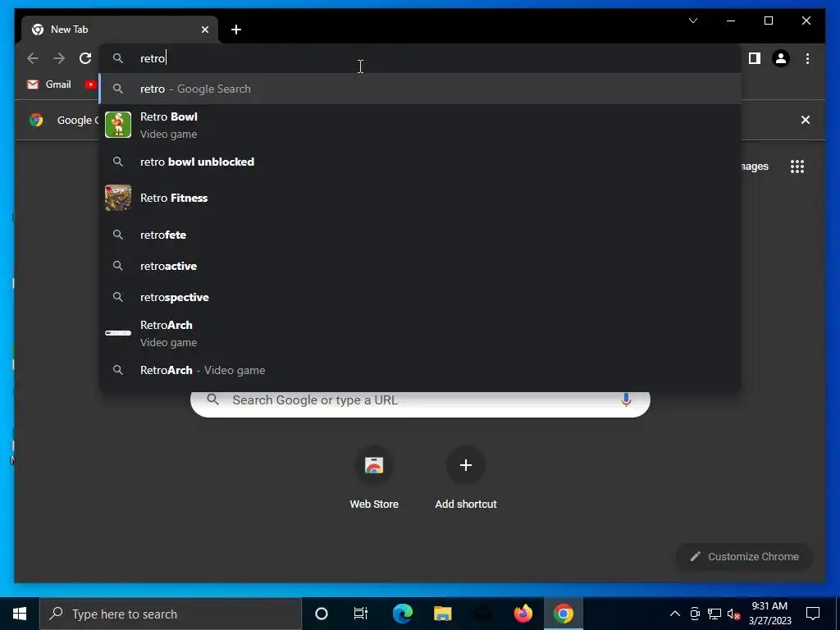Click the Add shortcut button

coord(466,478)
